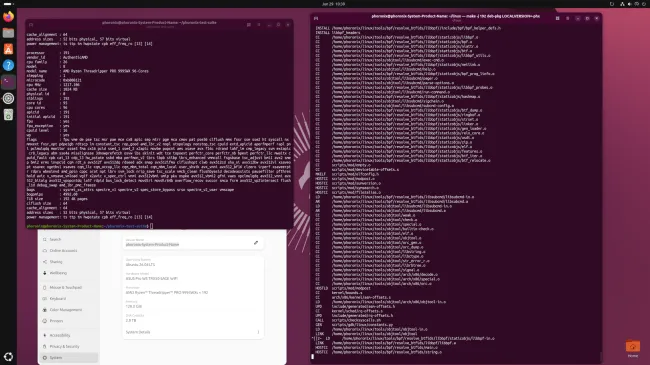The height and width of the screenshot is (365, 650).
Task: Expand the System Details row
Action: [x=193, y=332]
